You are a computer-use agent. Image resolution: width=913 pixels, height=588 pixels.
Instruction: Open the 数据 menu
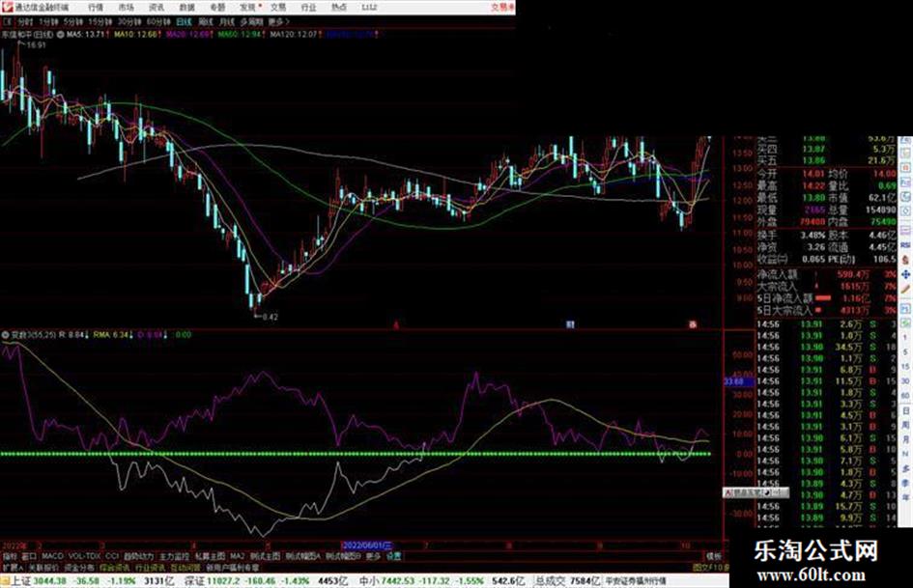(186, 8)
